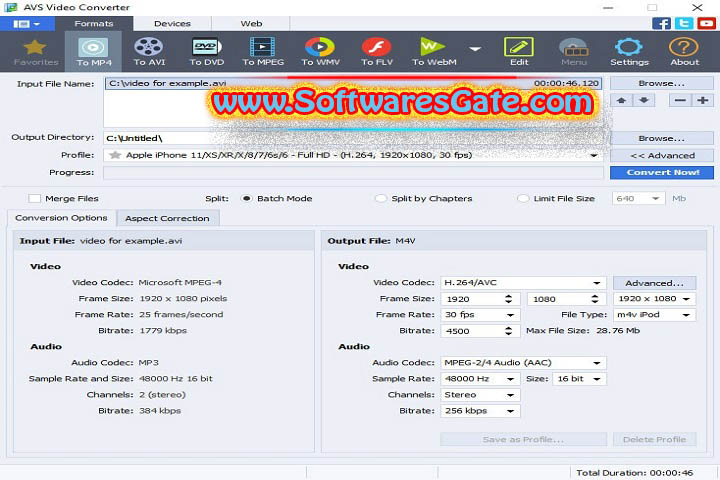
Task: Open video codec Advanced... settings
Action: 654,283
